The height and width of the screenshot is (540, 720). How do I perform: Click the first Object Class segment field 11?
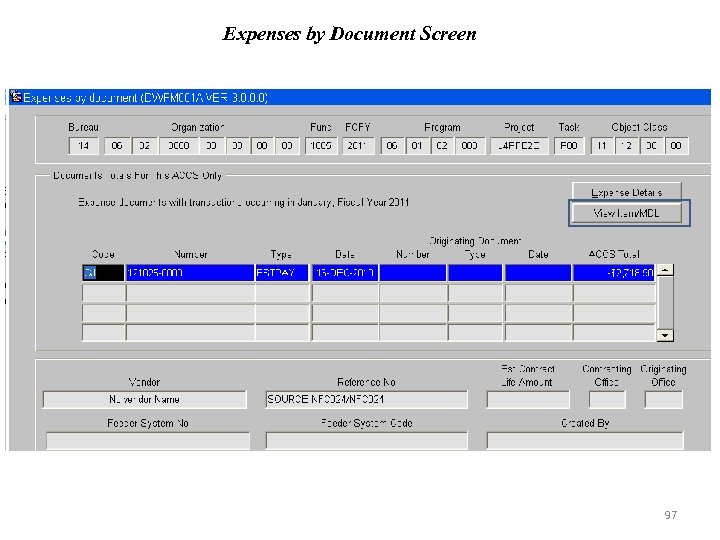point(602,146)
